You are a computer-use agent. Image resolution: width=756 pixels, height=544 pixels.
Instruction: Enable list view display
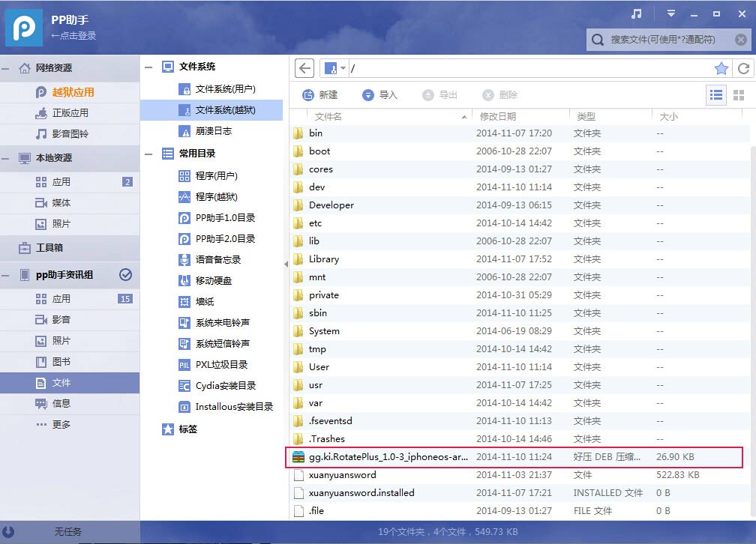coord(716,95)
